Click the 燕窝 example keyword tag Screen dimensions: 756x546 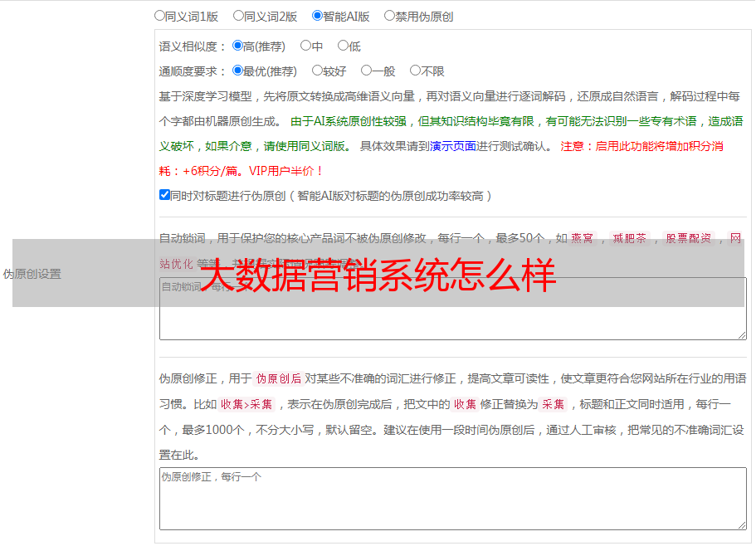(x=583, y=238)
